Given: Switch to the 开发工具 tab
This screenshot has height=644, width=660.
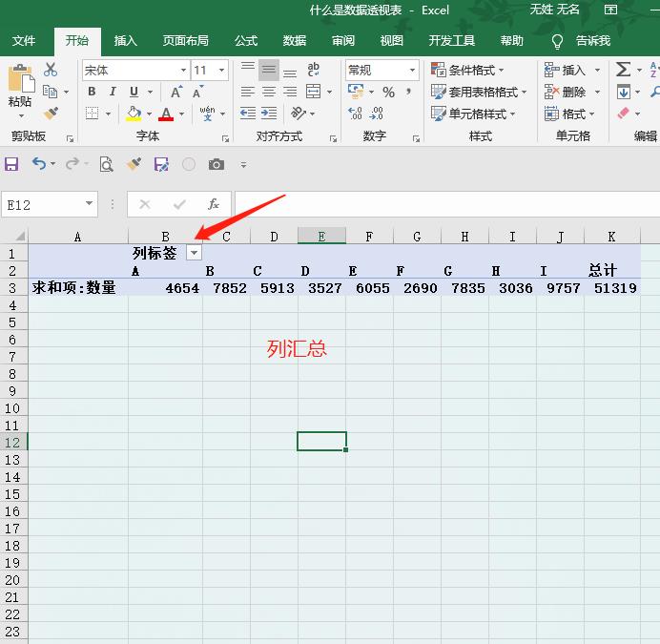Looking at the screenshot, I should [452, 40].
